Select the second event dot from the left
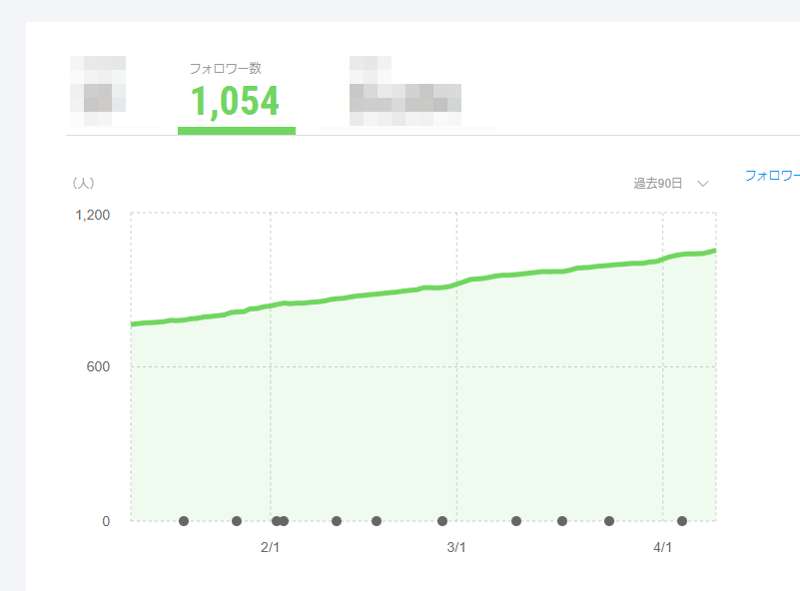The width and height of the screenshot is (800, 591). pyautogui.click(x=237, y=521)
